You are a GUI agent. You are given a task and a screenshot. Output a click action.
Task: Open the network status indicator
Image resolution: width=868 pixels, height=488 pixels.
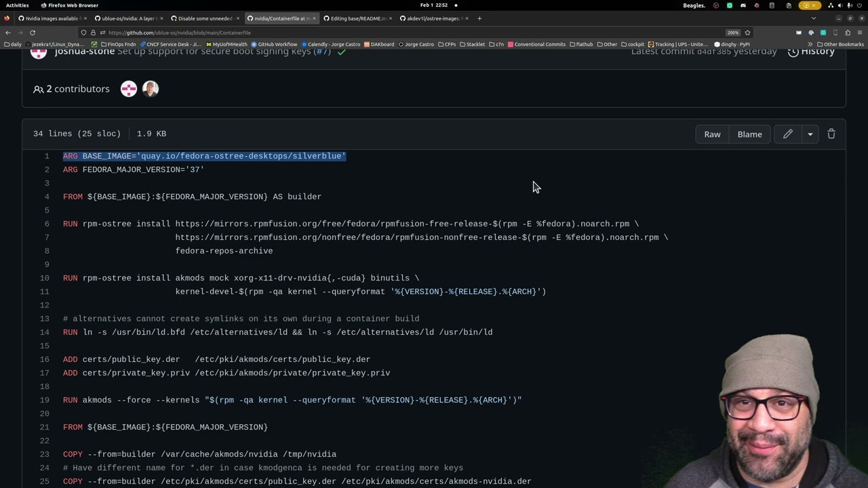(x=831, y=5)
